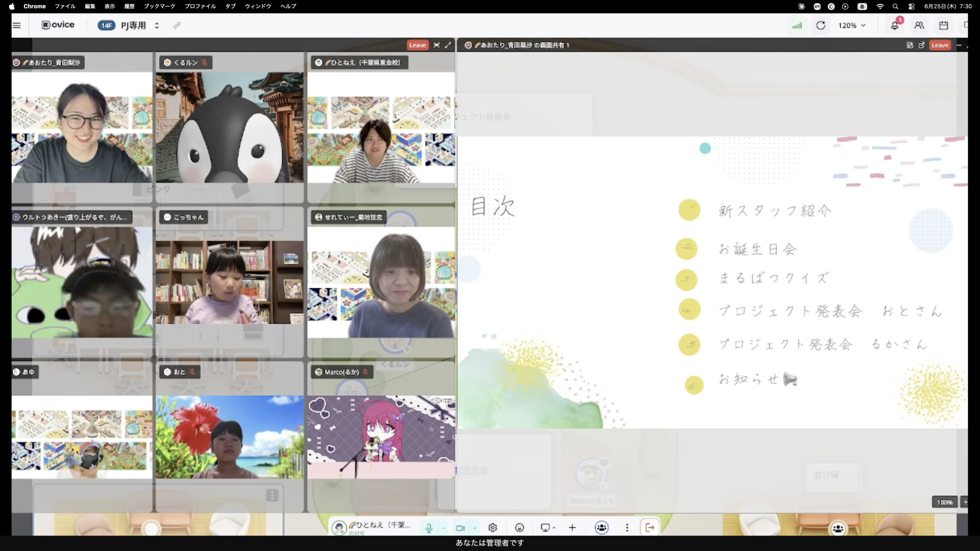Open settings gear in bottom toolbar
The height and width of the screenshot is (551, 980).
pos(493,528)
